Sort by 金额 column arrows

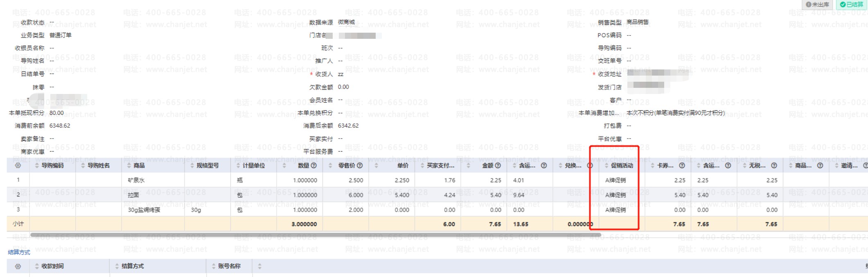[469, 165]
